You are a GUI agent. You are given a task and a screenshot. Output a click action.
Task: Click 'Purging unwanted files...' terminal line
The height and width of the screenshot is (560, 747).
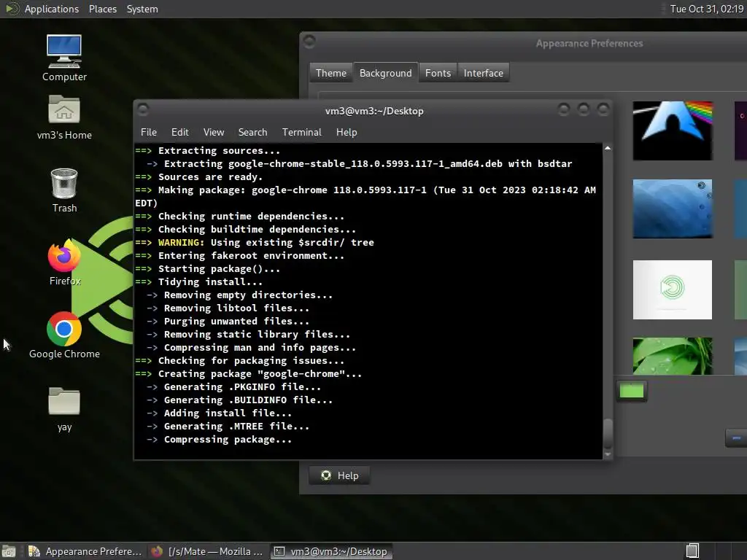pyautogui.click(x=236, y=322)
